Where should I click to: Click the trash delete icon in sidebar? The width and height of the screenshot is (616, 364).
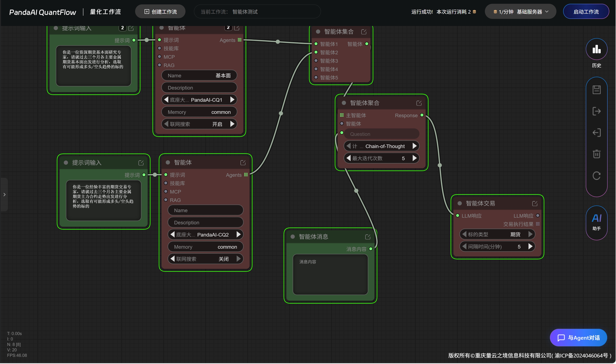(x=596, y=154)
